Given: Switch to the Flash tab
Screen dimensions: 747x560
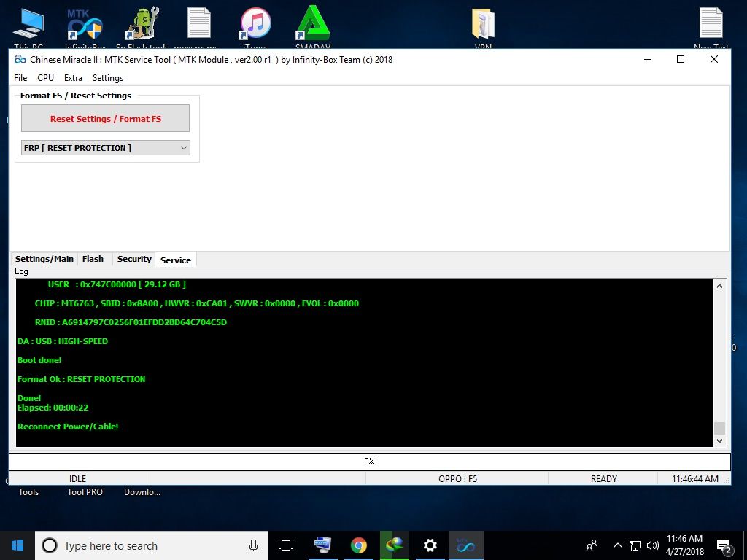Looking at the screenshot, I should point(93,259).
